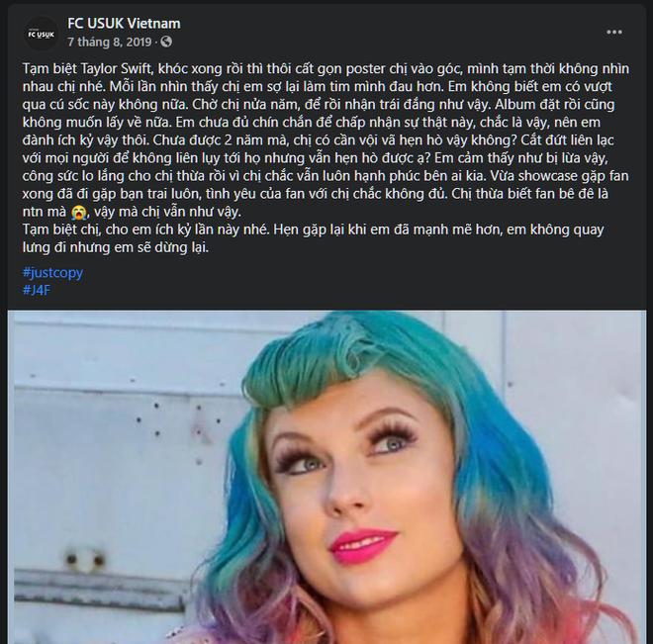
Task: Click the dot separator between date and globe
Action: (155, 43)
